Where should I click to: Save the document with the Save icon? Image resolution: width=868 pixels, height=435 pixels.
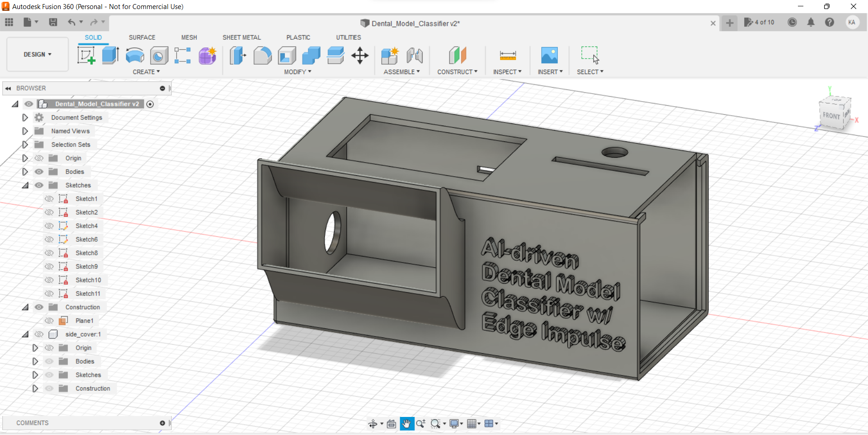point(53,22)
